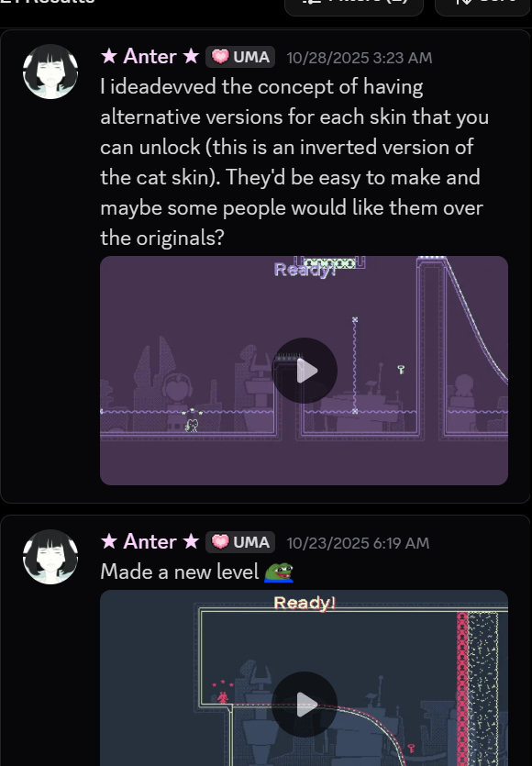Click the red striped column in the second video
Screen dimensions: 532x766
[462, 689]
